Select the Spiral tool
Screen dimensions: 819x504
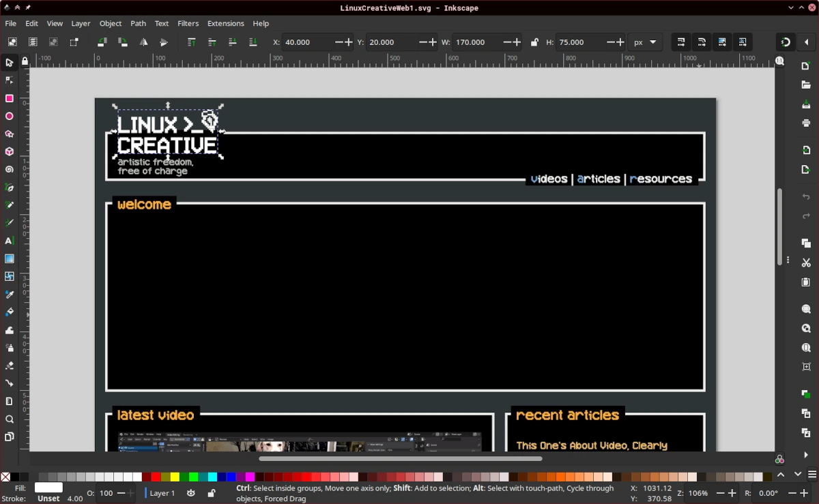point(10,169)
